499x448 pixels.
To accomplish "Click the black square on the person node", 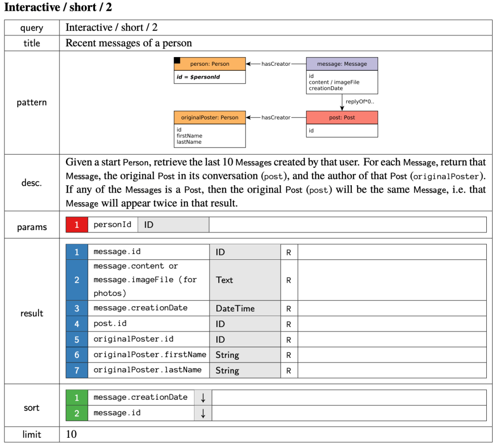I will 177,60.
